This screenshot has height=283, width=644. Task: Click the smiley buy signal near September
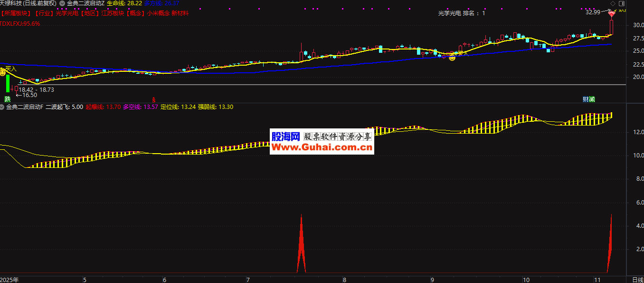[x=452, y=58]
